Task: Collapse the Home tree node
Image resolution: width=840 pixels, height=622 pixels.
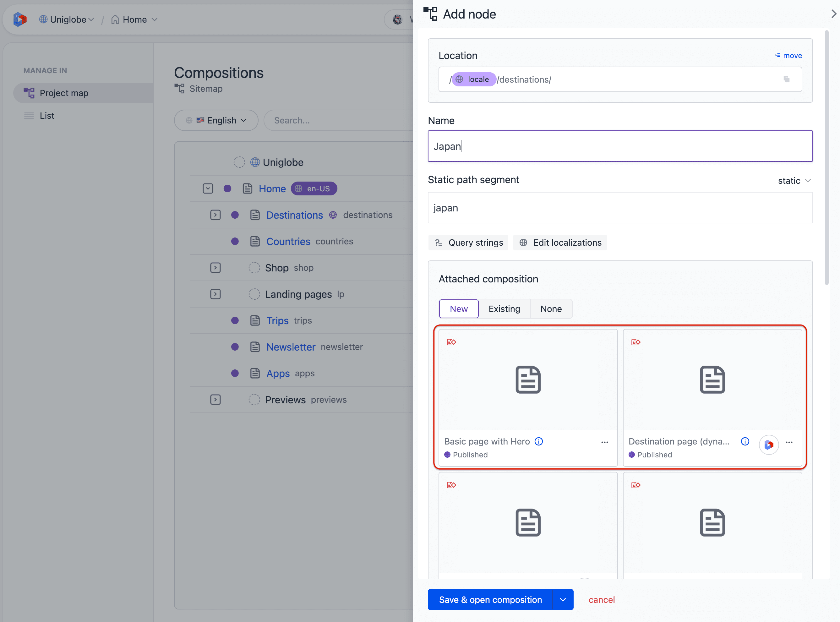Action: click(x=208, y=188)
